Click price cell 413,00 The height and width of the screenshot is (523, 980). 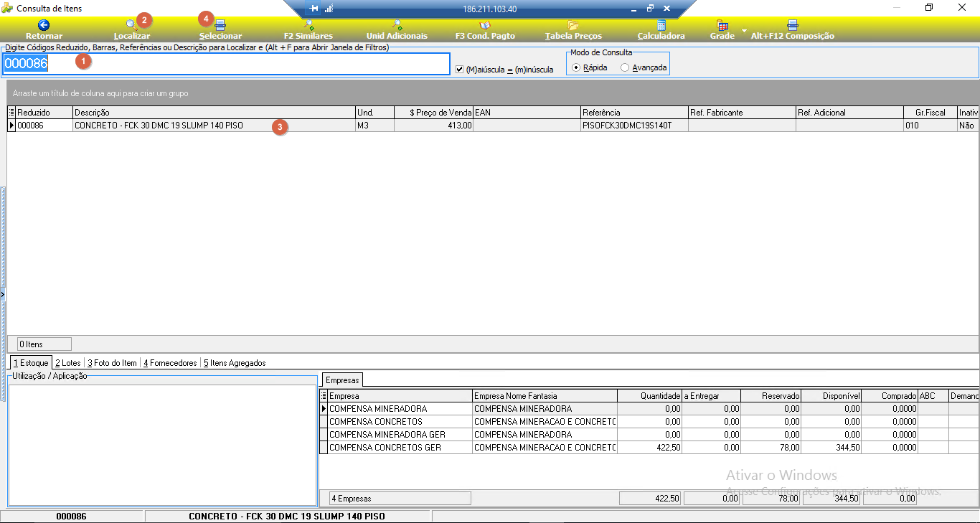tap(434, 126)
